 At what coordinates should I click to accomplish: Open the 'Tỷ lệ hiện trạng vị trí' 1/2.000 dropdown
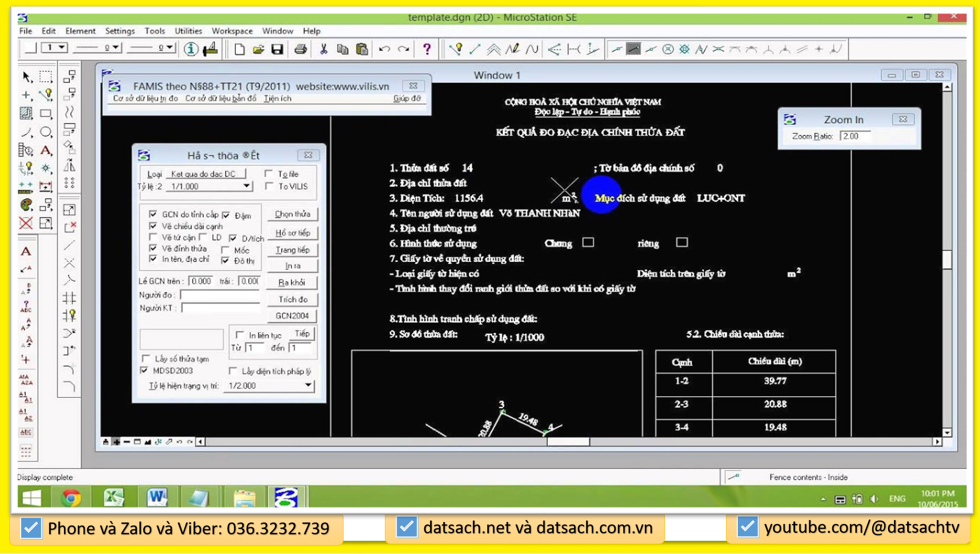(x=308, y=385)
